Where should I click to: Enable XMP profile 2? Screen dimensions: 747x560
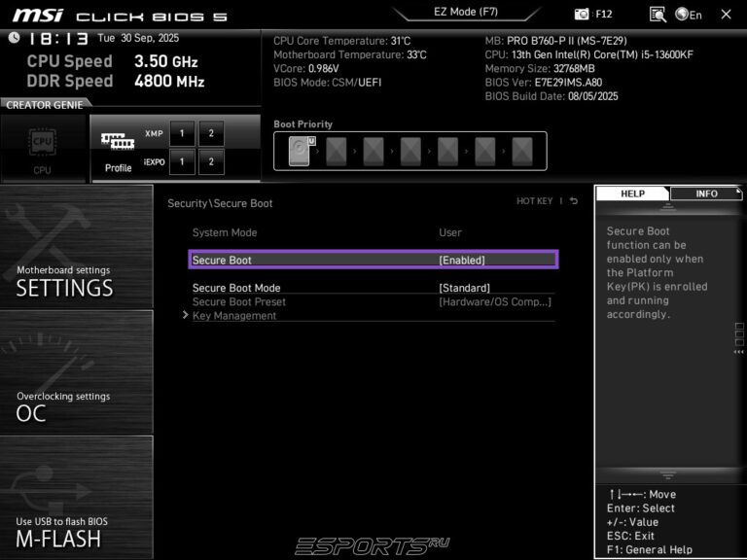point(210,133)
